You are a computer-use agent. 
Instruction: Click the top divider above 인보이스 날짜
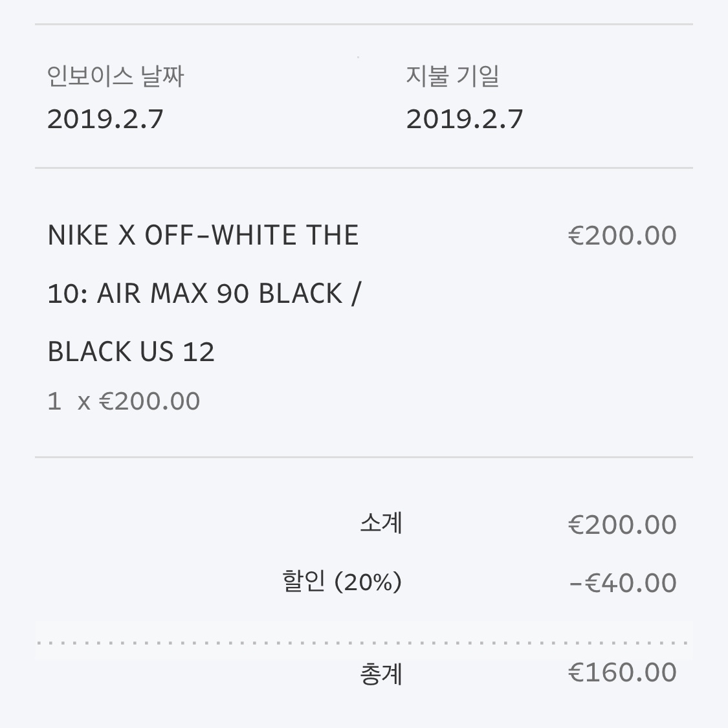tap(364, 25)
